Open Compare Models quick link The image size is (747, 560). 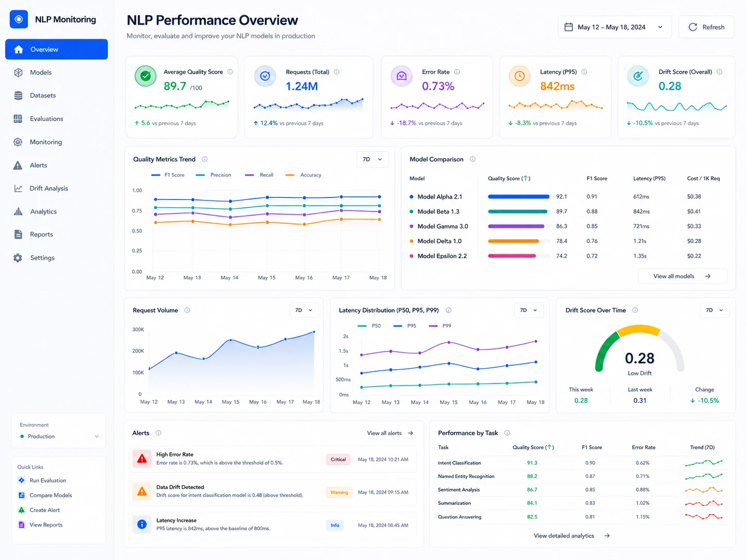45,495
